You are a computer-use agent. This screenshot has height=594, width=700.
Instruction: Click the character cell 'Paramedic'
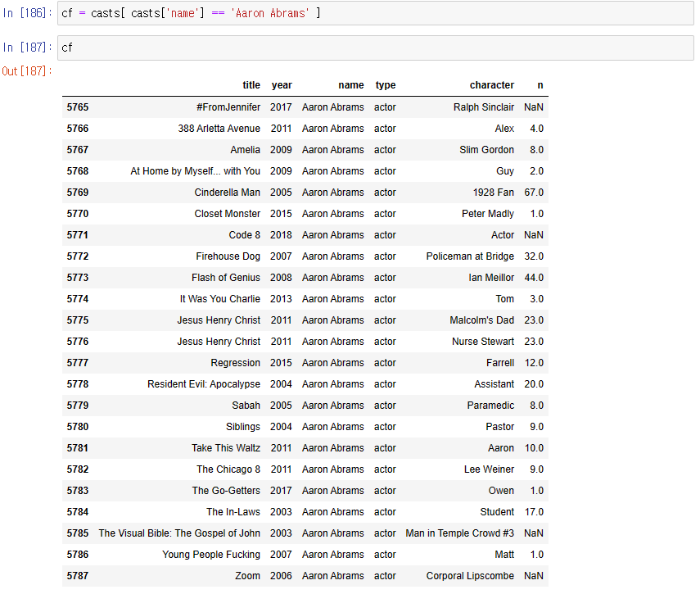[x=490, y=406]
